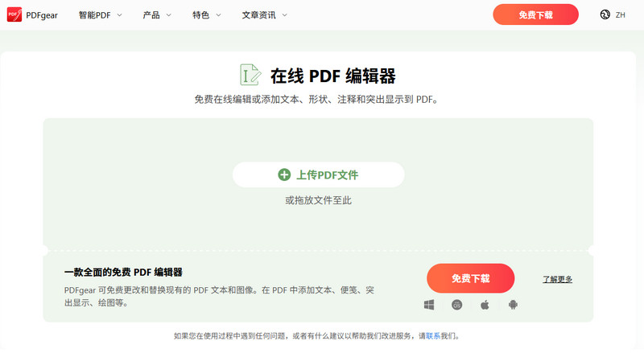Click the PDF editor page icon
Image resolution: width=644 pixels, height=353 pixels.
pyautogui.click(x=250, y=75)
